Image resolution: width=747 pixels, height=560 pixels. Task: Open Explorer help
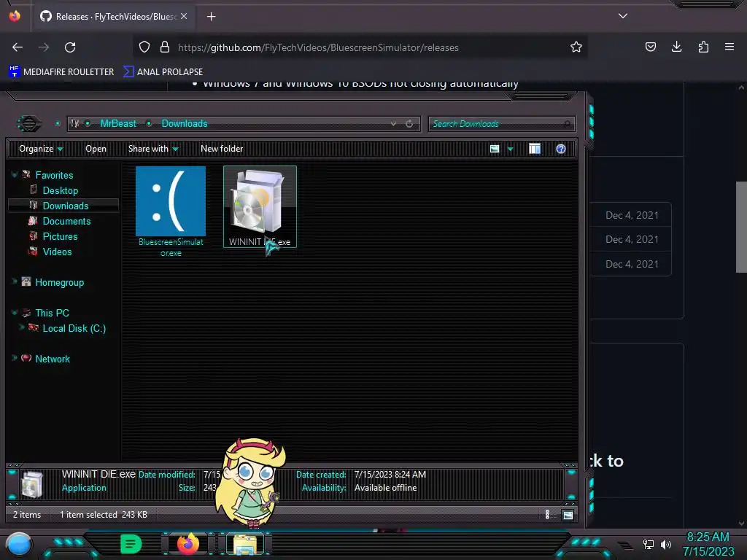[561, 149]
